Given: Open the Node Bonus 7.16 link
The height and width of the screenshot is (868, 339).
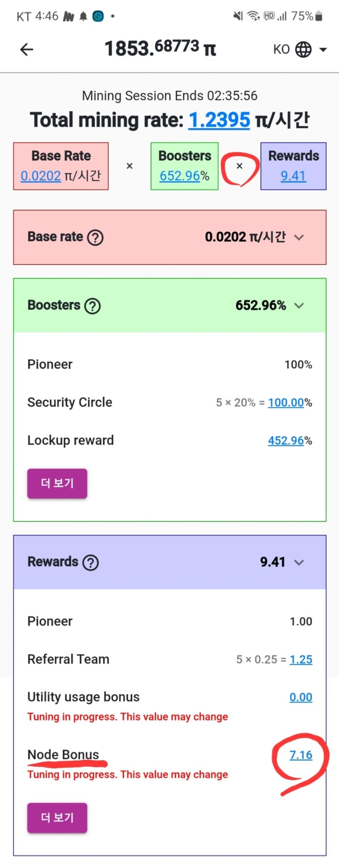Looking at the screenshot, I should tap(301, 755).
